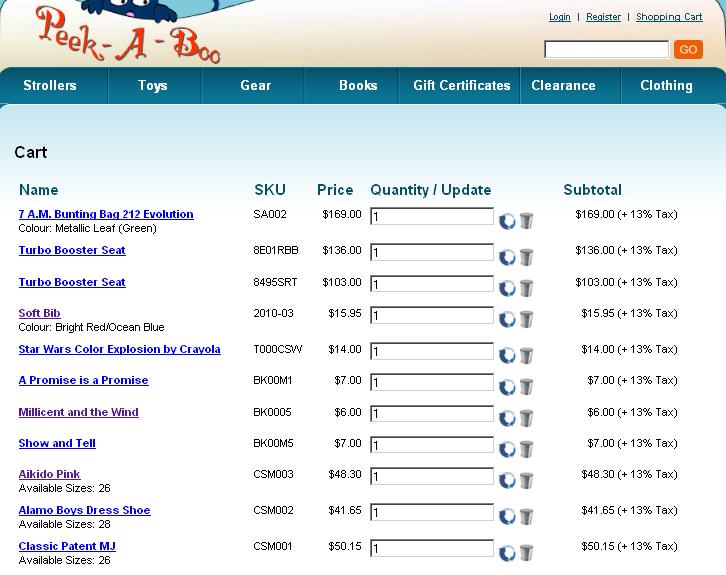Browse the Books section
The image size is (726, 576).
pyautogui.click(x=358, y=85)
